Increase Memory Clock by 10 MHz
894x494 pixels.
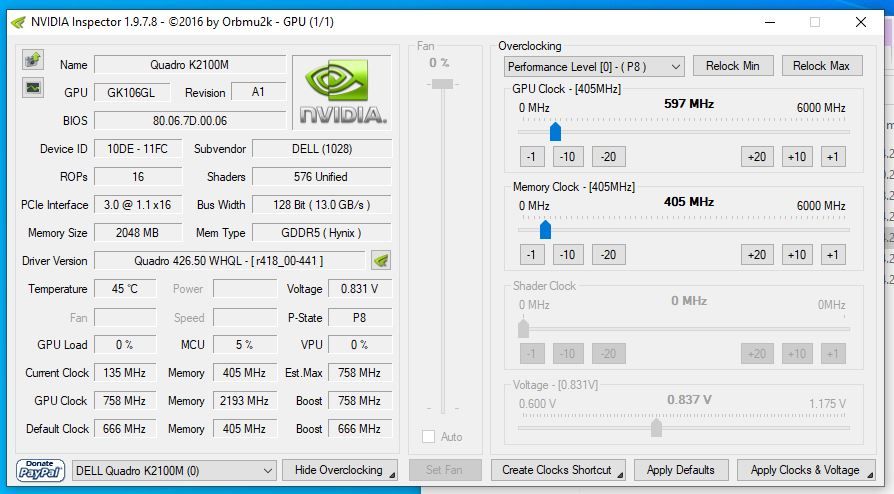pos(797,255)
